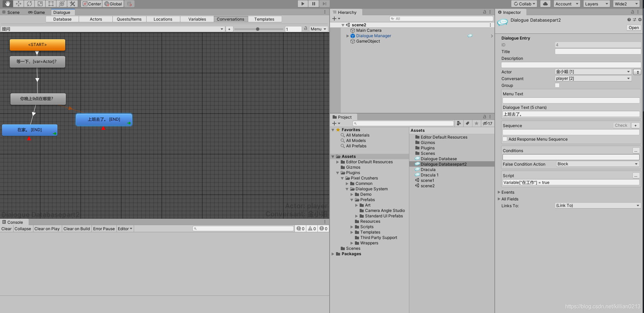
Task: Open the Collab dropdown
Action: (x=524, y=4)
